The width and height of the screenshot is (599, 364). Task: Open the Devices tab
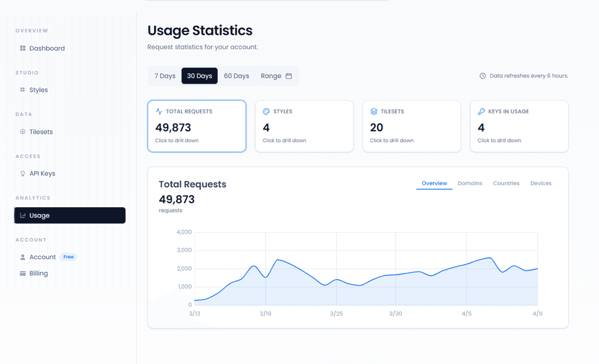tap(541, 183)
